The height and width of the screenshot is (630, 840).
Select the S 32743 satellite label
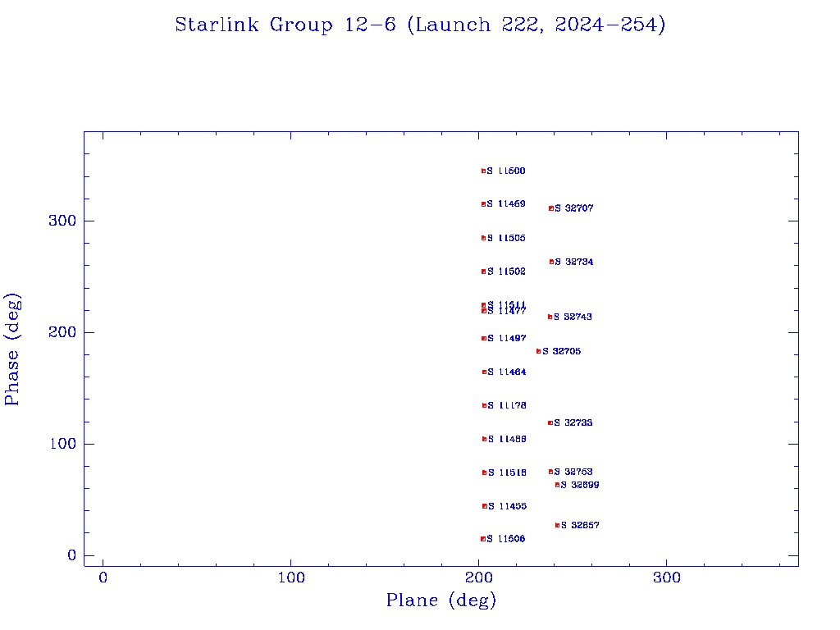pyautogui.click(x=573, y=317)
